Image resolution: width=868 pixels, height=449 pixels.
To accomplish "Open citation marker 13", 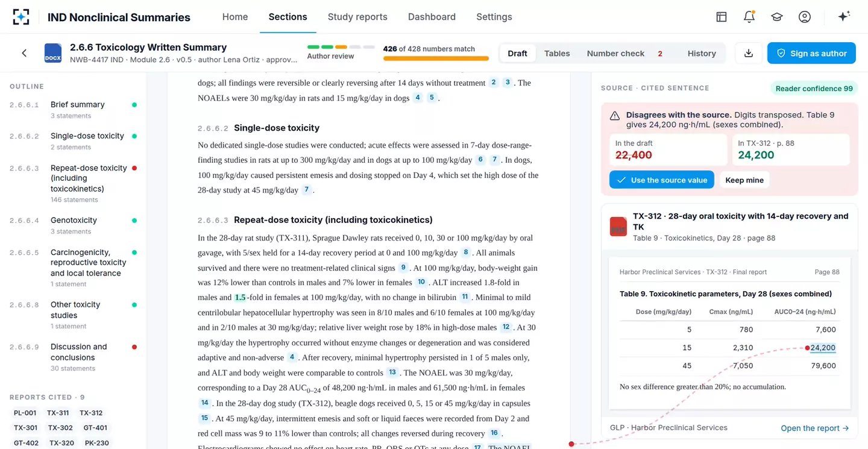I will coord(392,372).
